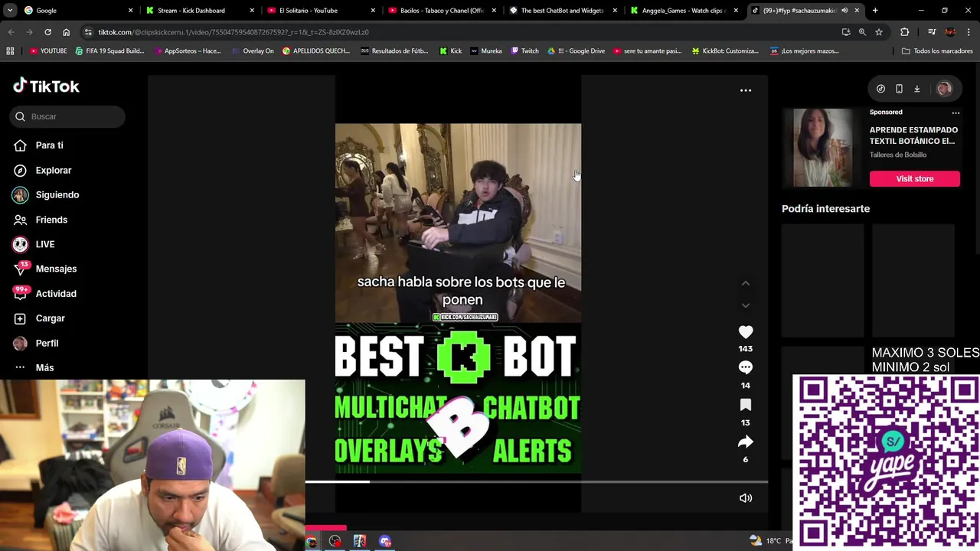Click the browser back arrow
This screenshot has width=980, height=551.
(11, 32)
